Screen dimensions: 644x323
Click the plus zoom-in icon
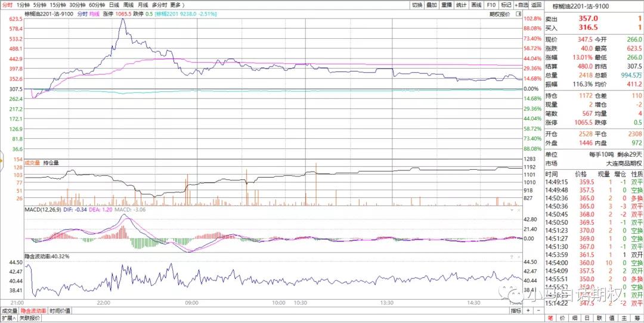coord(528,310)
